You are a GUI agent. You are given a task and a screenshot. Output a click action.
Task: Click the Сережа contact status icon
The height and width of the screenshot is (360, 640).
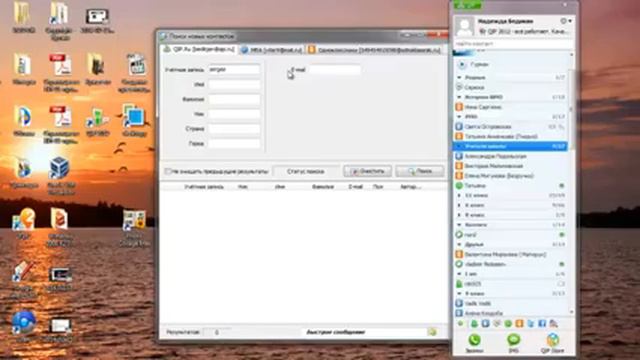pyautogui.click(x=459, y=87)
